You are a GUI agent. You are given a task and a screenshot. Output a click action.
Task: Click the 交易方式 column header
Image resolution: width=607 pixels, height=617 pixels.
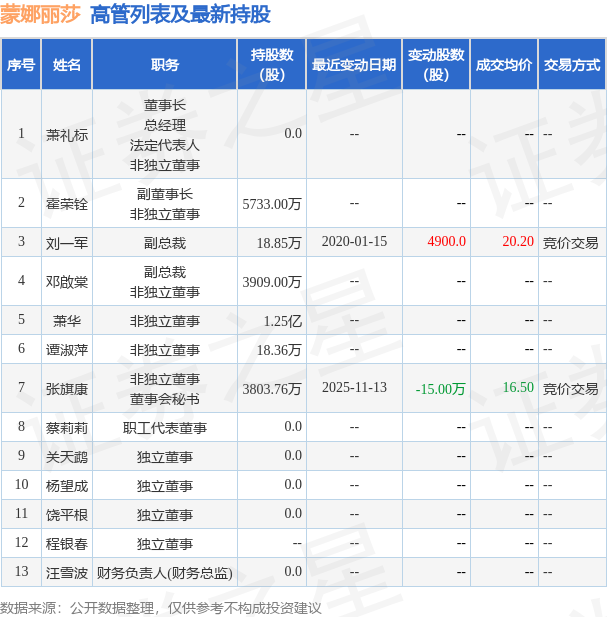coord(572,65)
